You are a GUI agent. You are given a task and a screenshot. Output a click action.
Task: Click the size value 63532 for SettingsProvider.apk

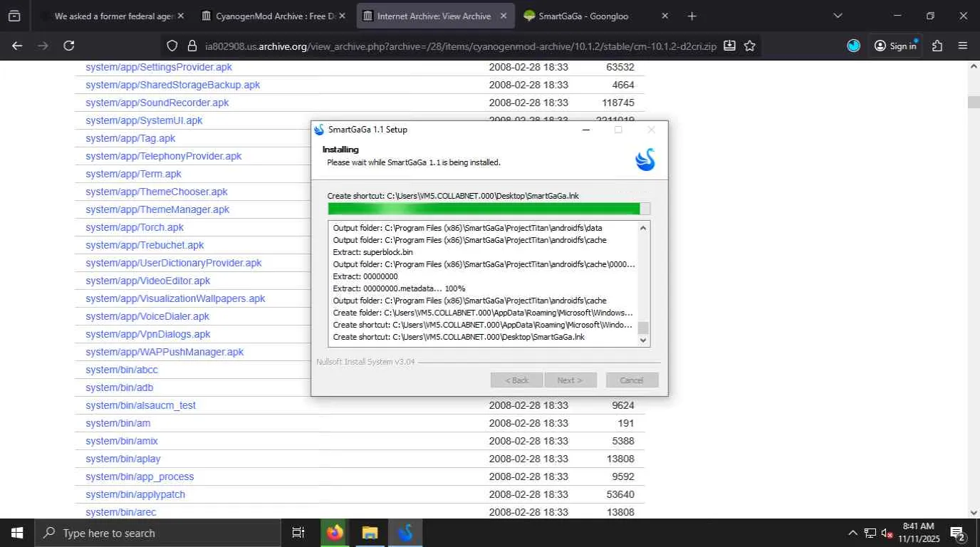pos(620,67)
